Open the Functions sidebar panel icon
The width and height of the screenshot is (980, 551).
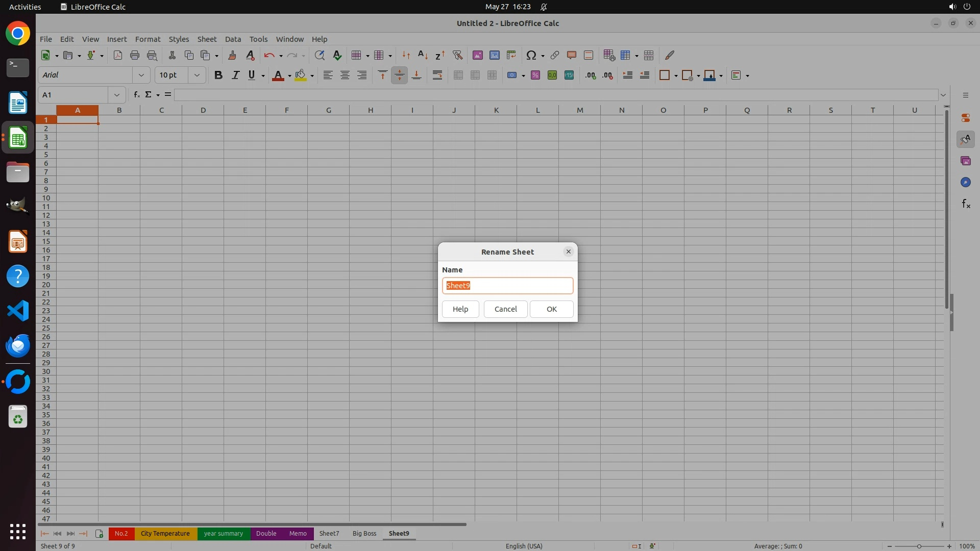pos(965,204)
